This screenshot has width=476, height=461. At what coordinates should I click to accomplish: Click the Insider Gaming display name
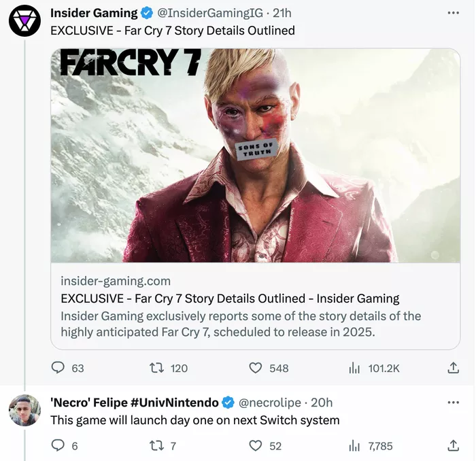pyautogui.click(x=94, y=13)
